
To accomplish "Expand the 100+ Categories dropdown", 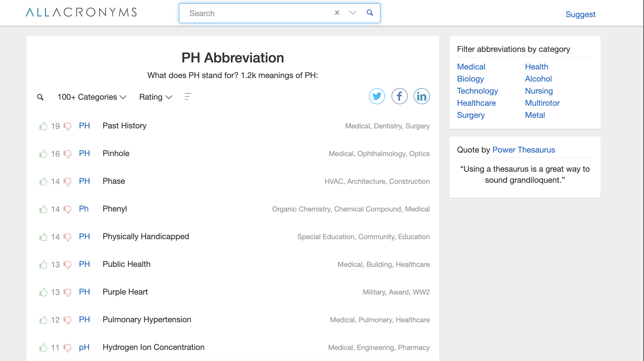I will 92,97.
